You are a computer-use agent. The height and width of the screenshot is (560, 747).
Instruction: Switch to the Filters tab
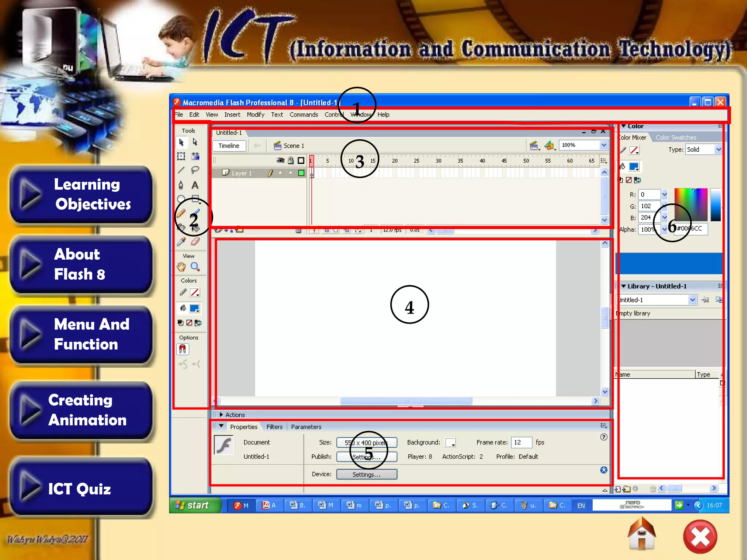[x=274, y=427]
